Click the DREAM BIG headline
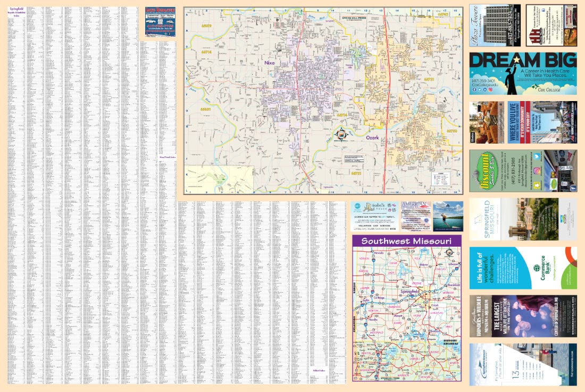 click(x=523, y=60)
